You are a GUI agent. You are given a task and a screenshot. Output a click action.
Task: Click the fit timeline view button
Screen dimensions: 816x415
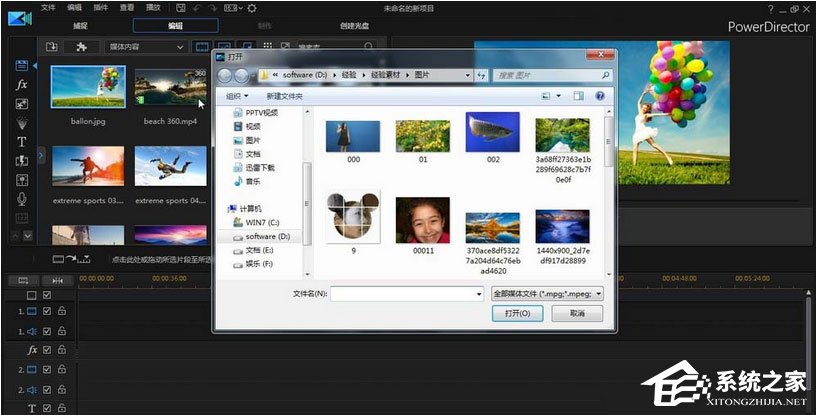[23, 281]
